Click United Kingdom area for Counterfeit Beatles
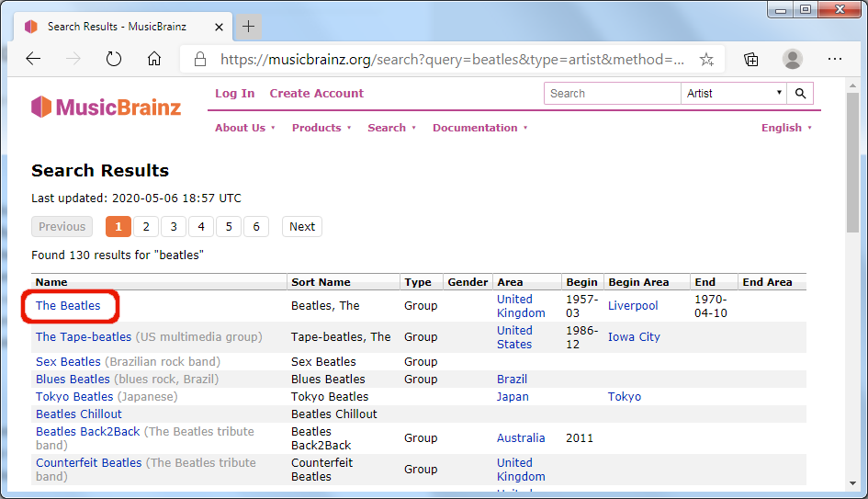The image size is (868, 499). (521, 469)
